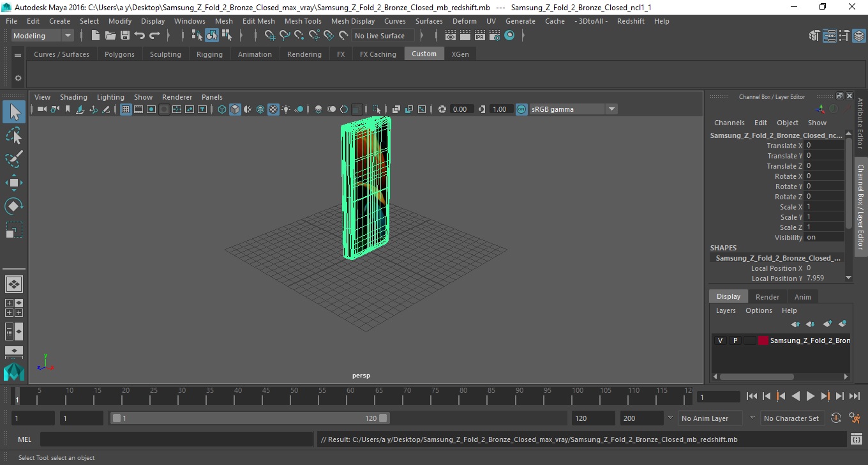The image size is (868, 465).
Task: Switch to the Rendering shelf tab
Action: (304, 54)
